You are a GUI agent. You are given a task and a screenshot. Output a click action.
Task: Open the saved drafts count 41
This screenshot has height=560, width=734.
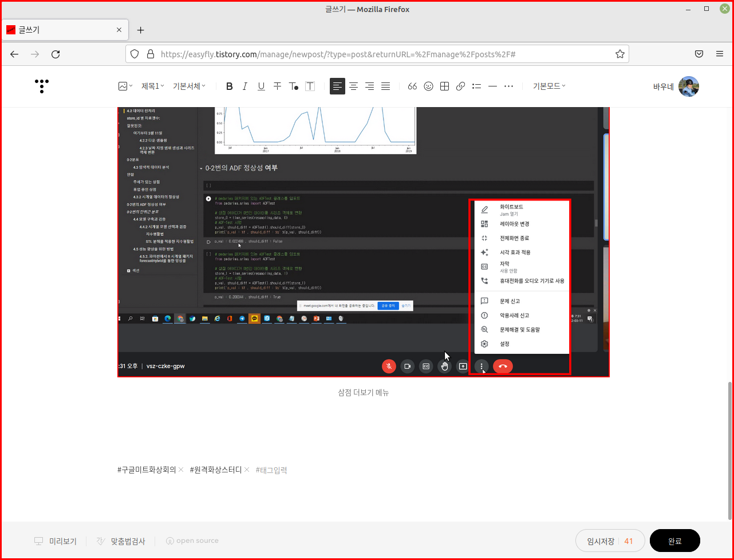tap(629, 541)
